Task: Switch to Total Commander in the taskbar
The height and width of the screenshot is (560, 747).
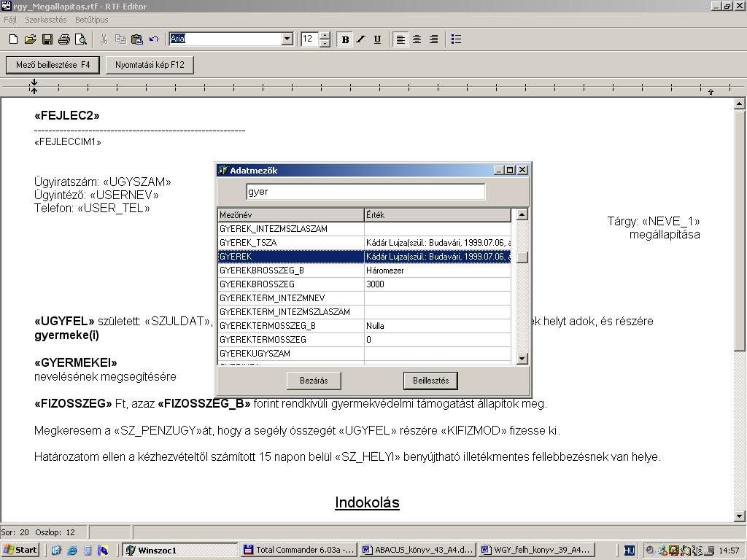Action: (x=298, y=550)
